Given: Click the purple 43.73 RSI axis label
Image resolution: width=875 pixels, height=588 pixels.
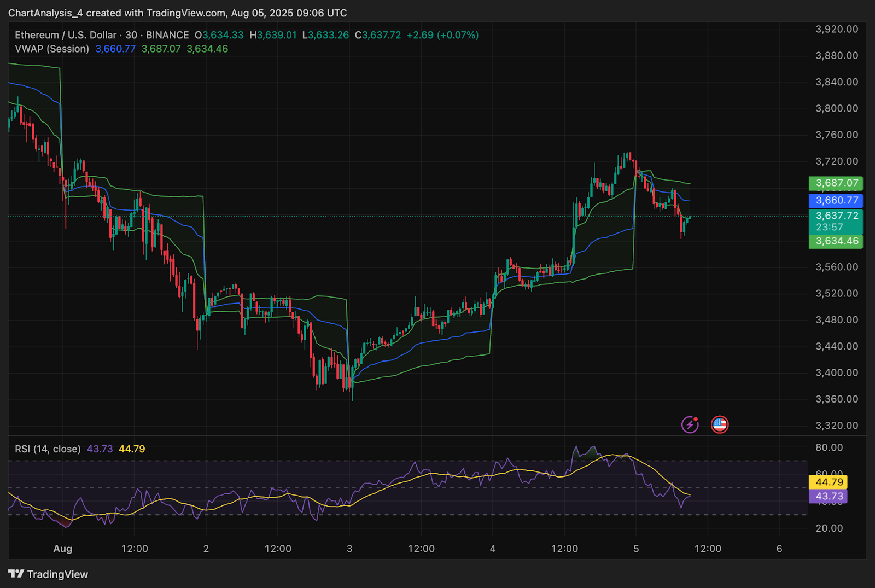Looking at the screenshot, I should click(828, 496).
